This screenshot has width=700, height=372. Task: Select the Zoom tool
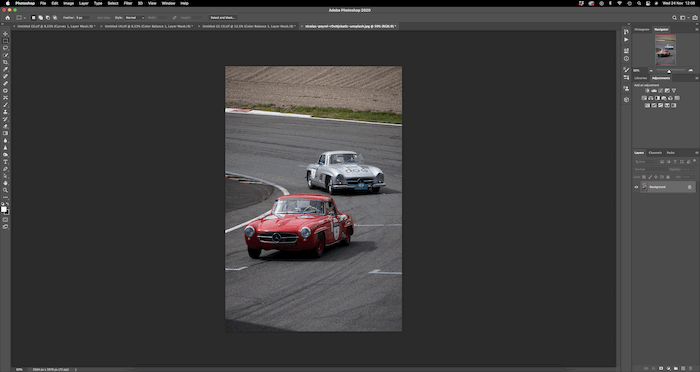(5, 190)
